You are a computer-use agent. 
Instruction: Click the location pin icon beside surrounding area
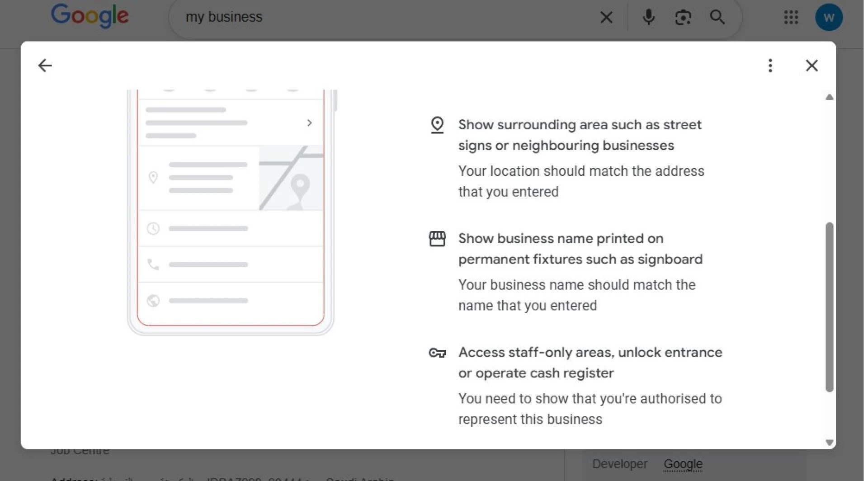pyautogui.click(x=437, y=125)
